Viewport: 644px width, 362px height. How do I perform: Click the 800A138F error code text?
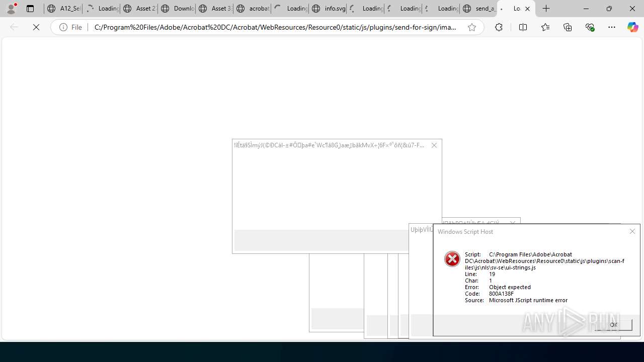[501, 294]
